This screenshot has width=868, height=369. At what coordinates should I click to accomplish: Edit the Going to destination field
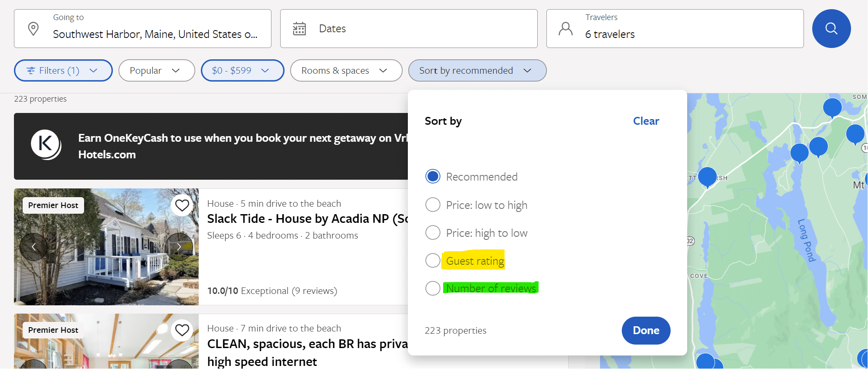pos(155,34)
